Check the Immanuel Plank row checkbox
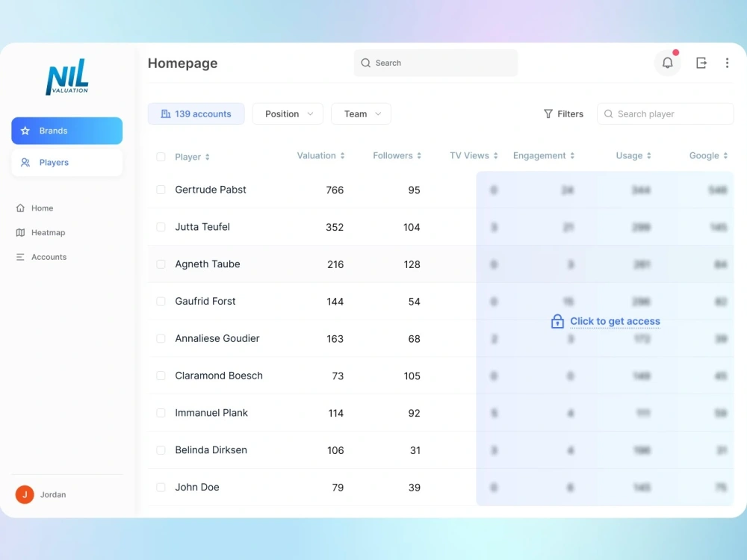 tap(161, 413)
